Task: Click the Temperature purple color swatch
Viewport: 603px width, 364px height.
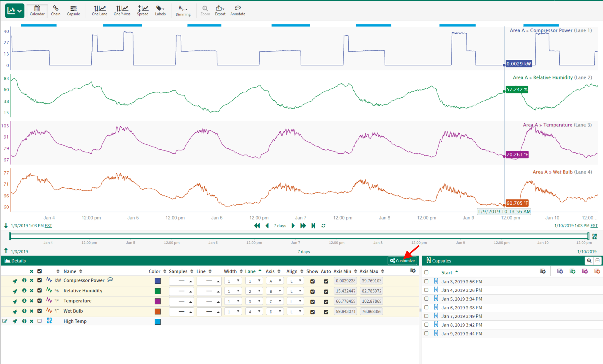Action: pyautogui.click(x=158, y=301)
